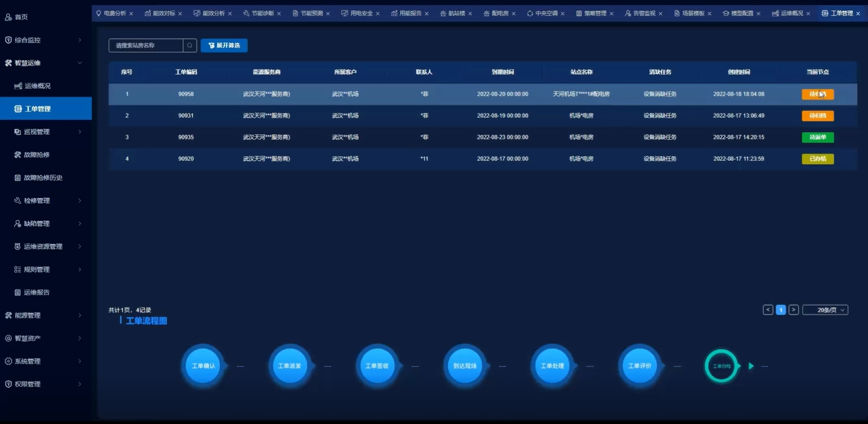Click the 工单派发 flow node circle
The height and width of the screenshot is (424, 868).
point(290,366)
